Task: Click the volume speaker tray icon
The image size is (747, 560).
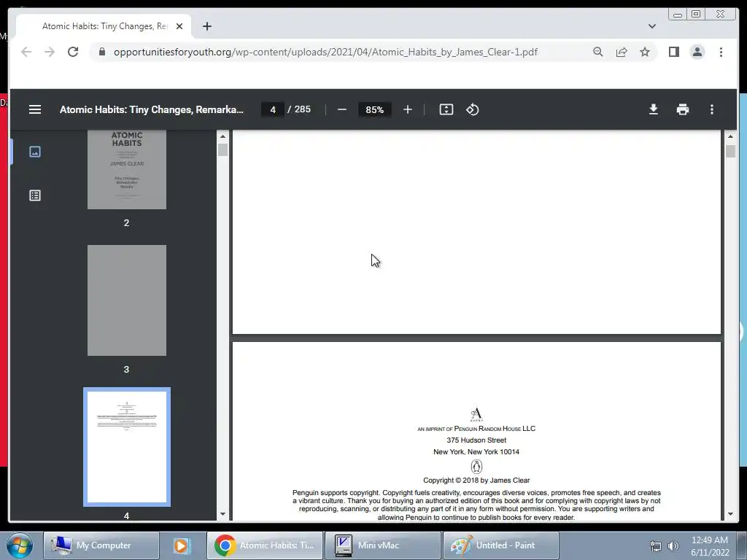Action: [673, 545]
